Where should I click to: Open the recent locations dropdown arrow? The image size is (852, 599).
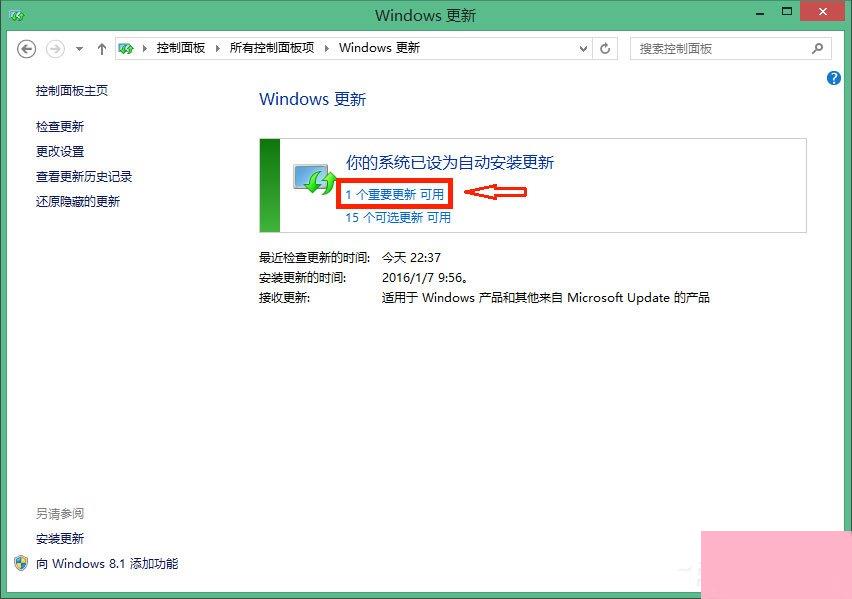pos(79,49)
